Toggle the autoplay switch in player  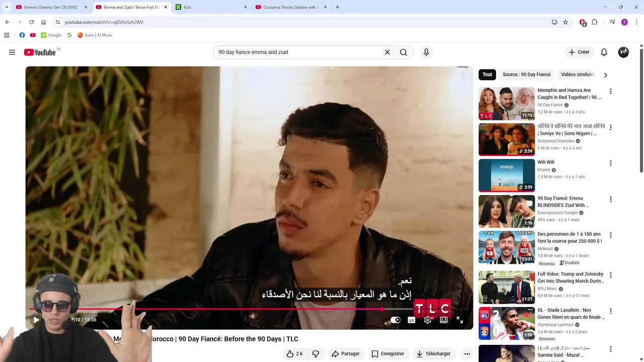click(x=395, y=320)
